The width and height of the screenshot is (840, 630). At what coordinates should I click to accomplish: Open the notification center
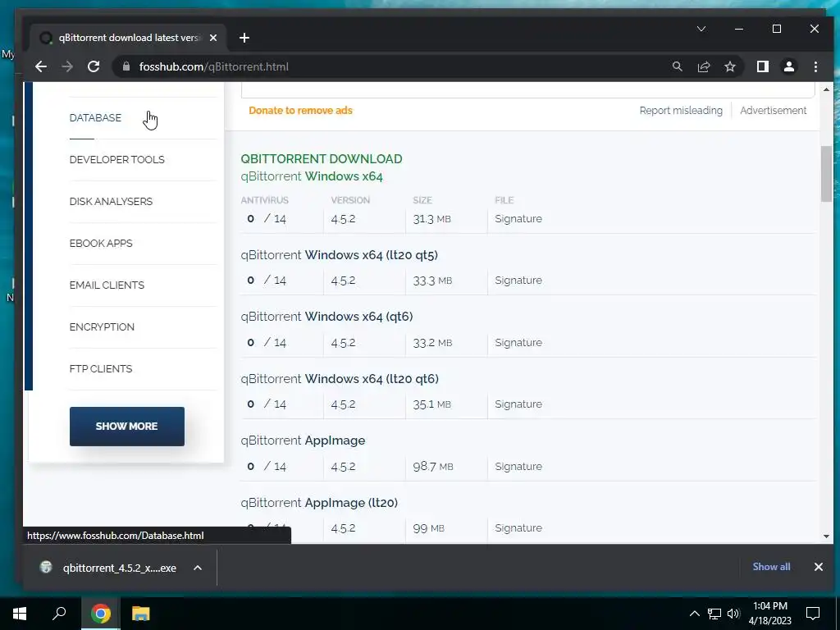(x=813, y=614)
